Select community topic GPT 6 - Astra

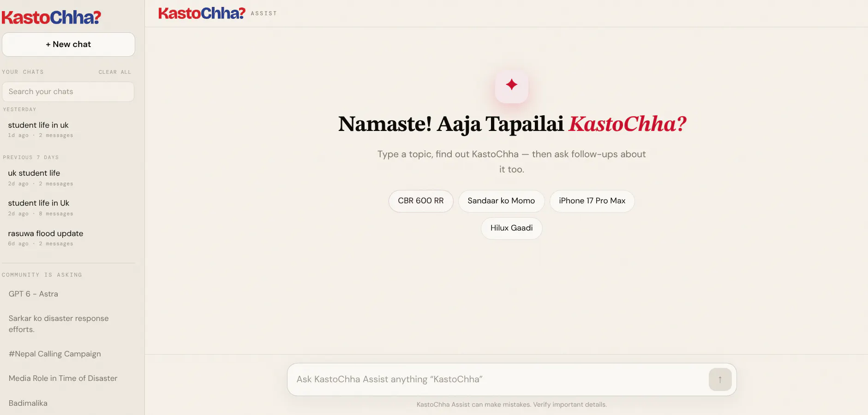(68, 294)
